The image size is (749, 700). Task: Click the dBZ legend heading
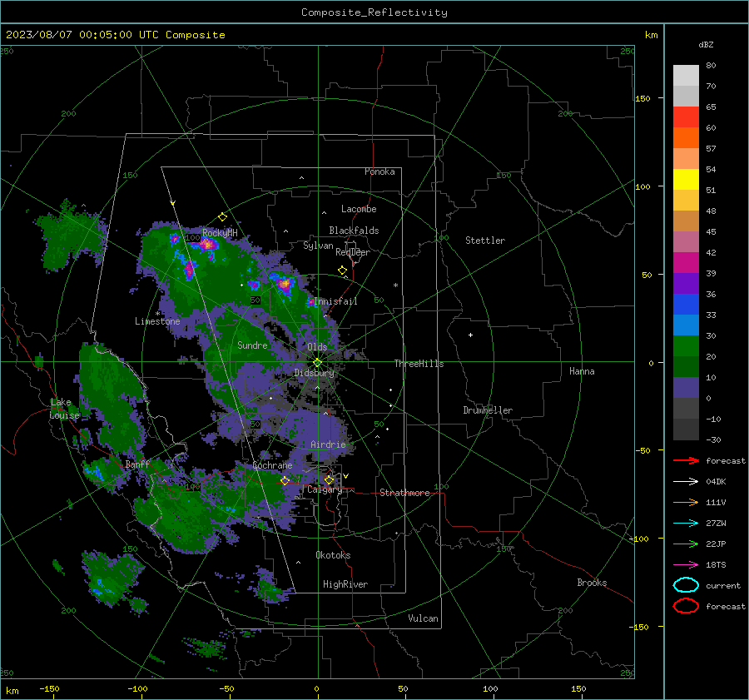tap(706, 44)
